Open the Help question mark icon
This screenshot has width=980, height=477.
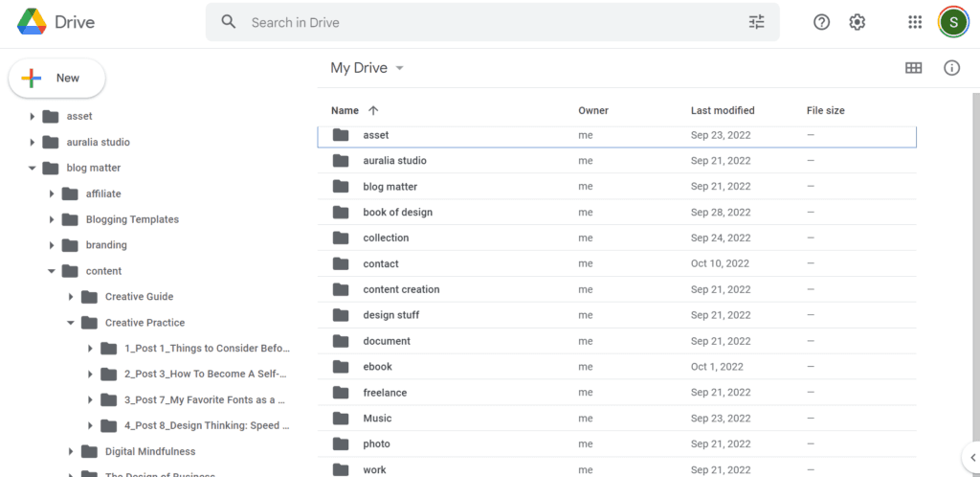tap(821, 22)
